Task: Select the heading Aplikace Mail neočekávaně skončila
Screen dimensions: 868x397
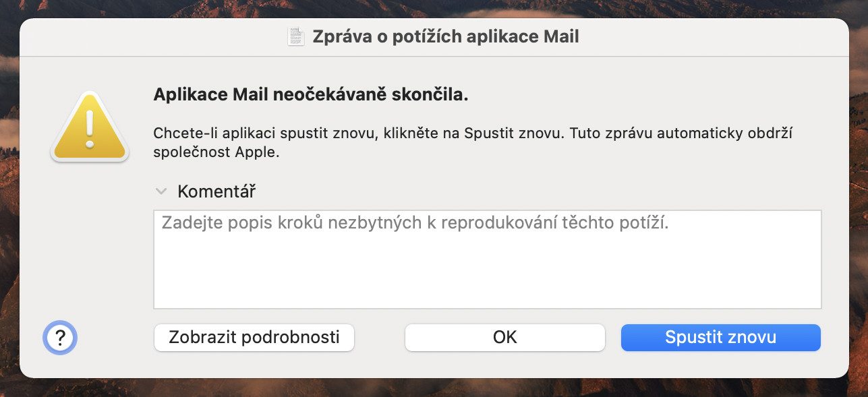Action: tap(311, 95)
